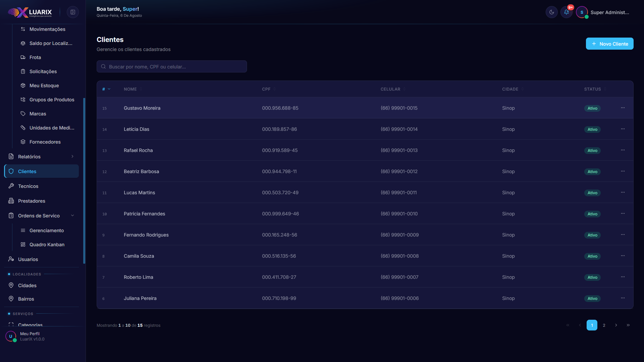644x362 pixels.
Task: Open Meu Estoque page
Action: (x=44, y=86)
